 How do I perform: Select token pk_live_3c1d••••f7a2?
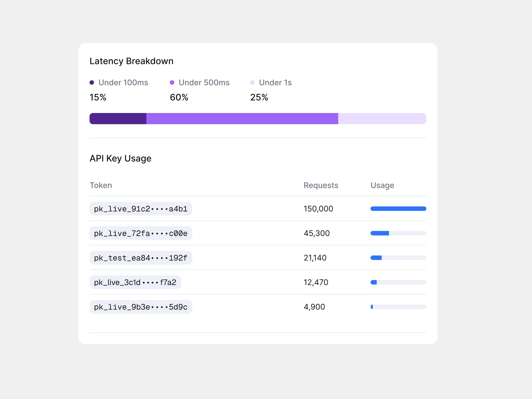tap(135, 282)
